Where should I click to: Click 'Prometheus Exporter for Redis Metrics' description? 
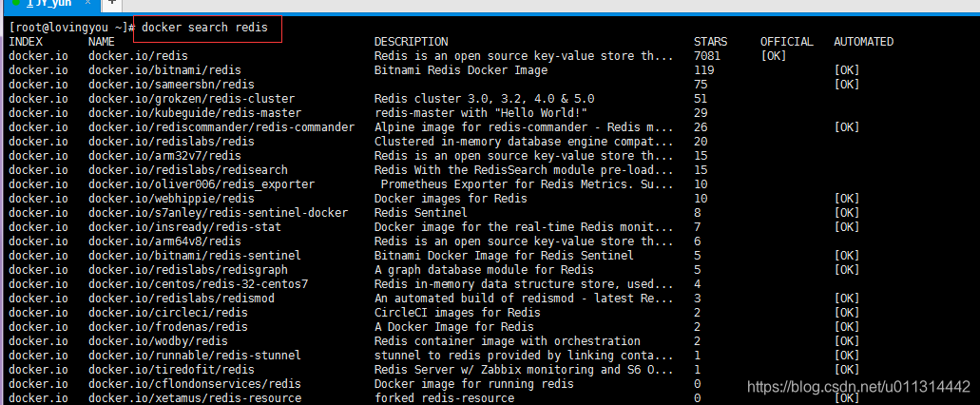point(527,184)
